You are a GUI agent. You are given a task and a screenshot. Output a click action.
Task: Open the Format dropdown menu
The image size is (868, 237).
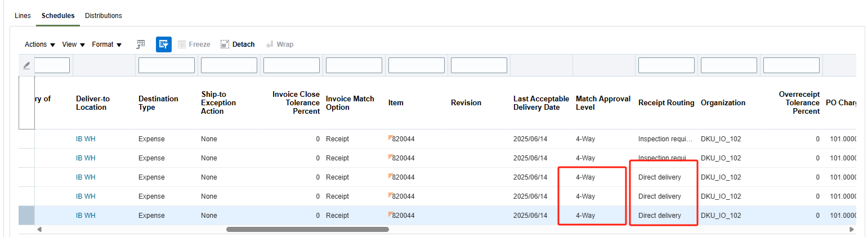click(107, 44)
